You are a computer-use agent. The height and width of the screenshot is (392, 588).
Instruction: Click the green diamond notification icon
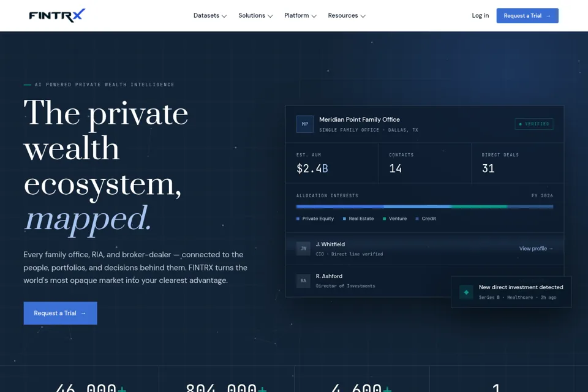click(466, 292)
